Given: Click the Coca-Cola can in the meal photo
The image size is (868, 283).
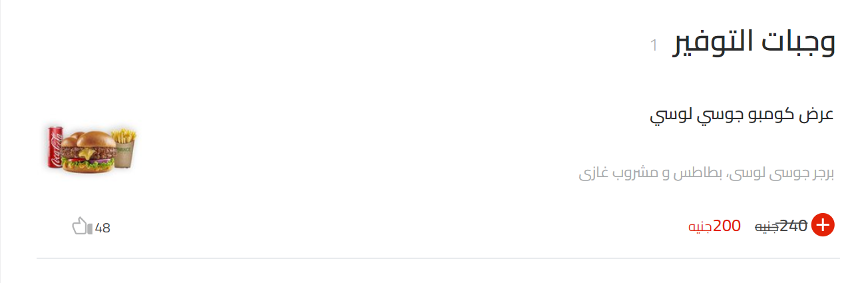Looking at the screenshot, I should point(55,146).
